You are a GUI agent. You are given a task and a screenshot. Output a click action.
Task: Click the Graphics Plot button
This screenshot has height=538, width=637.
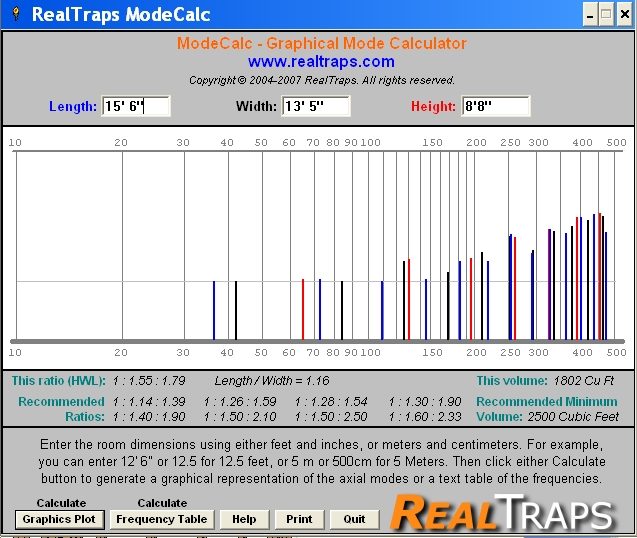pos(59,519)
